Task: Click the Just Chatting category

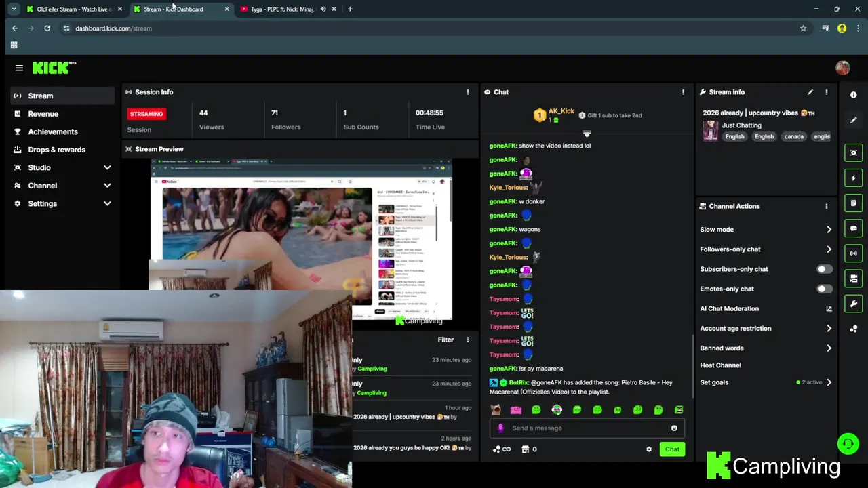Action: [741, 125]
